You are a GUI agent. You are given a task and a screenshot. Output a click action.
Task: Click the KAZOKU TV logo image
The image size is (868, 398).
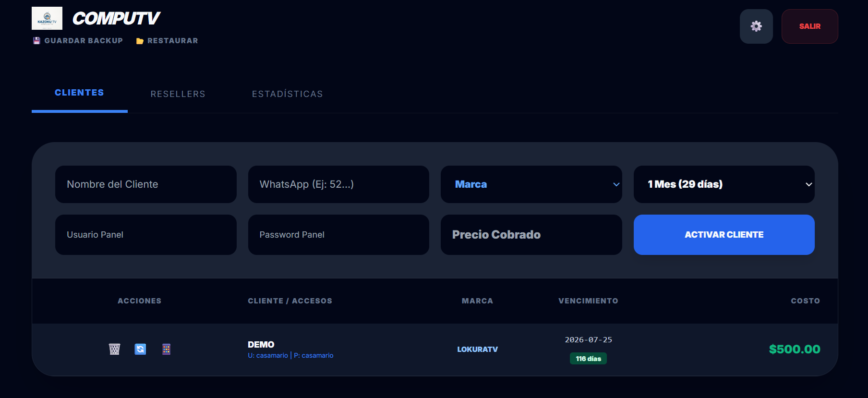click(47, 18)
